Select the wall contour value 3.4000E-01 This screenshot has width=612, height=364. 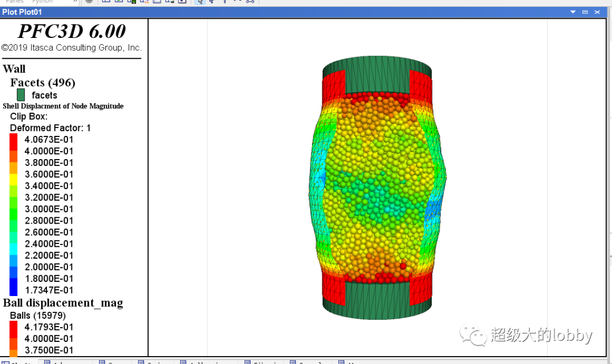pyautogui.click(x=49, y=186)
